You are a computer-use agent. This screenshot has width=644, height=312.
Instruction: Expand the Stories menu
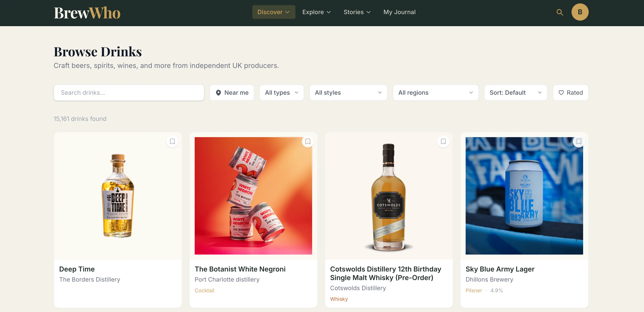(357, 12)
